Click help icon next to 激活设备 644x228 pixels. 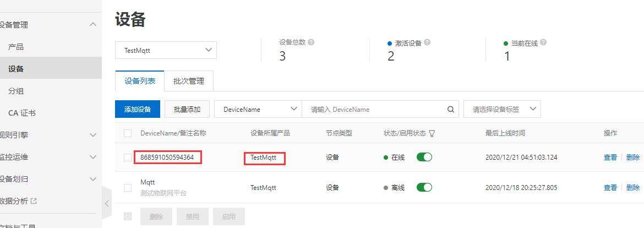tap(427, 42)
